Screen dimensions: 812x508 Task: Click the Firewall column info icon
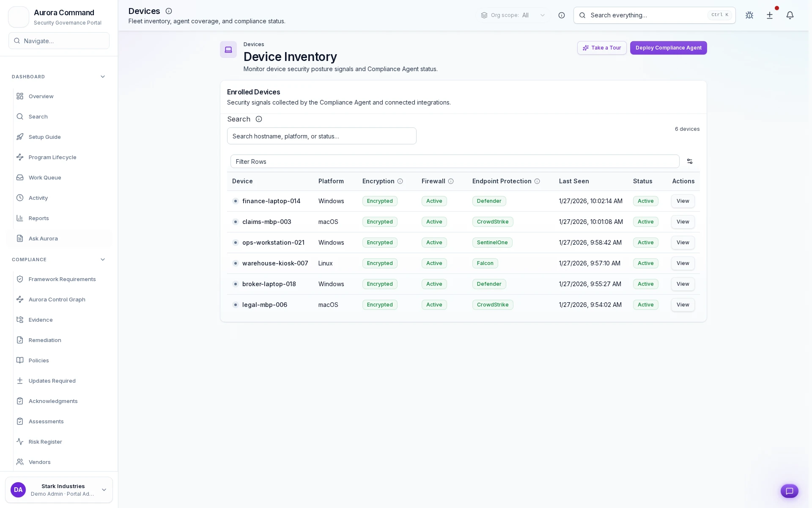point(451,181)
